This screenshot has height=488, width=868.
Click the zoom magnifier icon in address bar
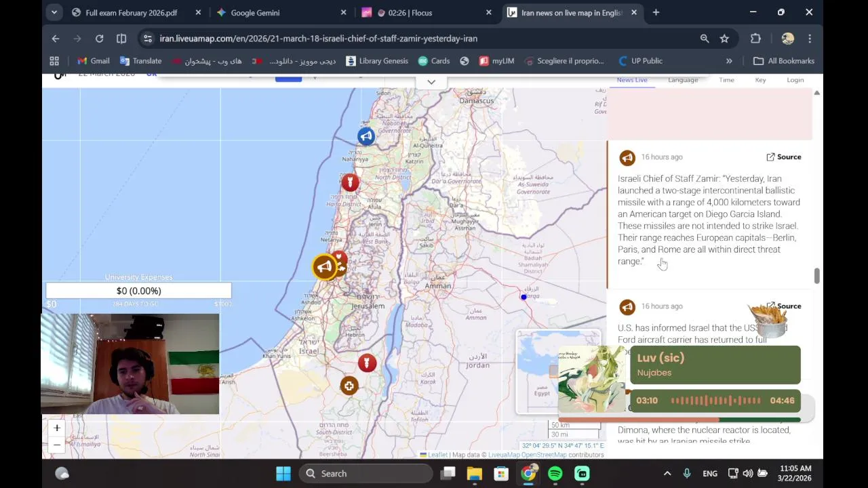tap(705, 39)
